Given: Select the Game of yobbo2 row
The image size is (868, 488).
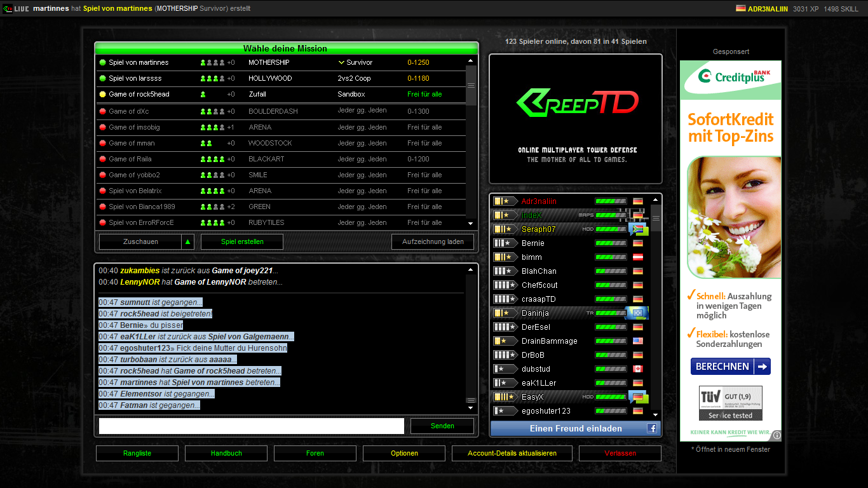Looking at the screenshot, I should coord(281,175).
